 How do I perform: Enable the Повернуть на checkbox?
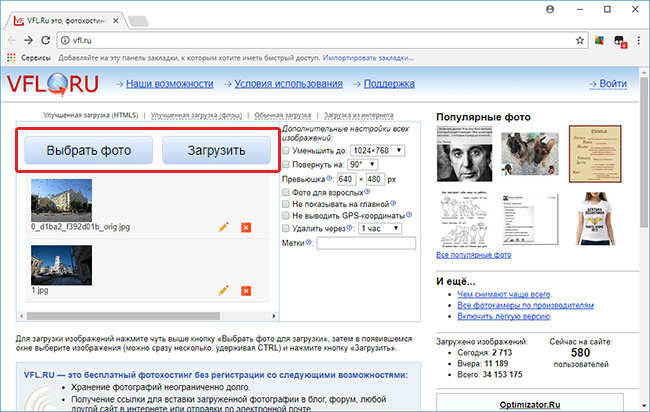pos(286,164)
